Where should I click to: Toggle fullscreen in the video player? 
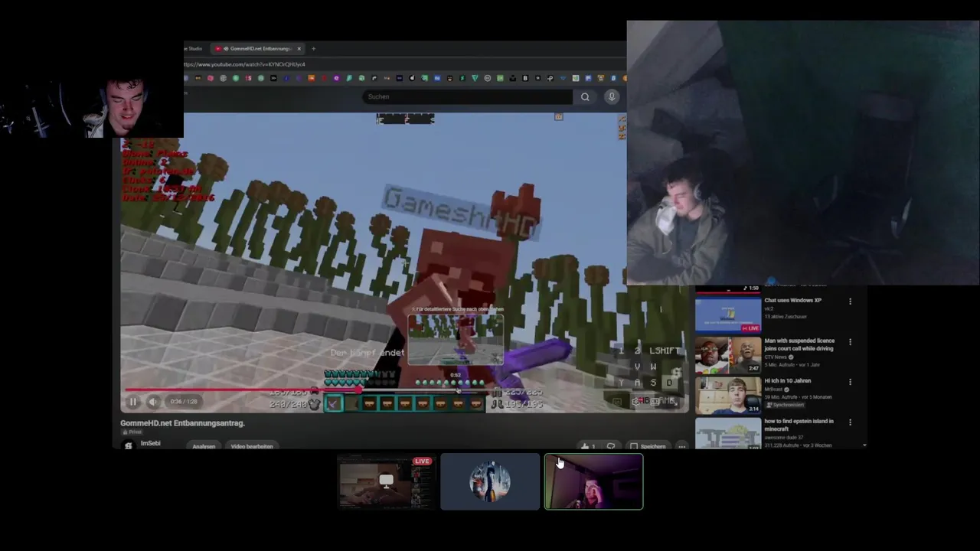click(x=674, y=401)
